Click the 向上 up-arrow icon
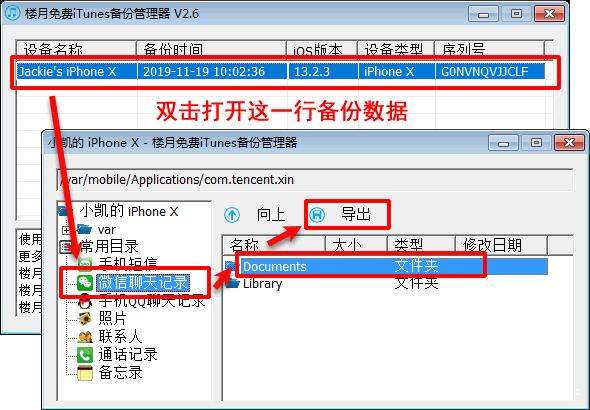The image size is (590, 410). (x=232, y=215)
